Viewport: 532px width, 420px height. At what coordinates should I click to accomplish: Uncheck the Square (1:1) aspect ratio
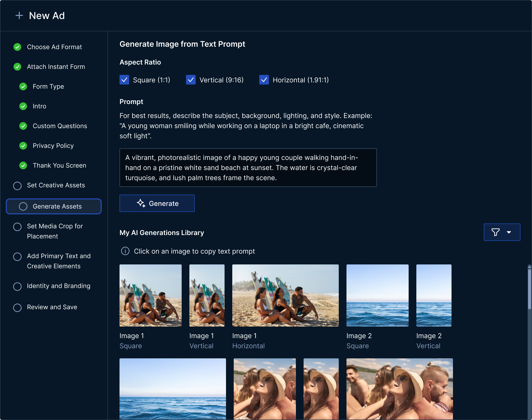point(125,80)
